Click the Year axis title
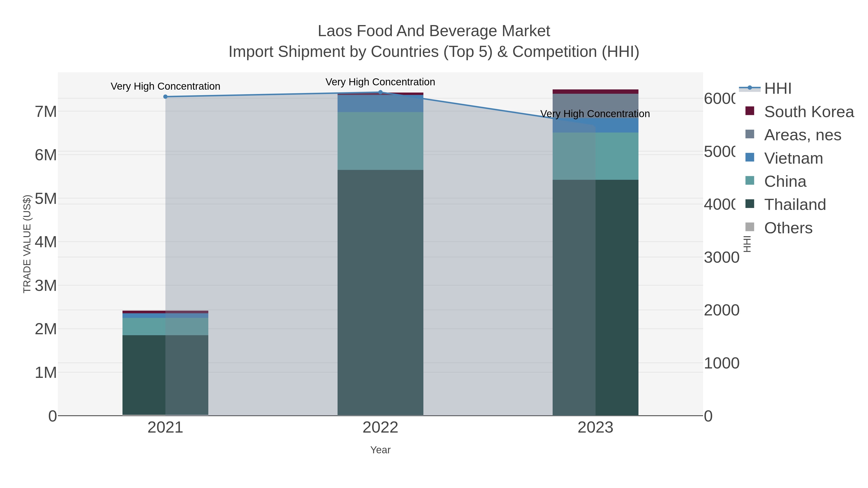868x488 pixels. coord(380,450)
